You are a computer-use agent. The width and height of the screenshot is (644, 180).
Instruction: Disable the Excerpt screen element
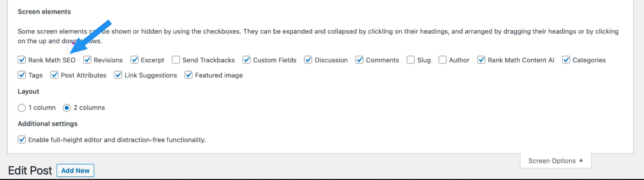[134, 60]
